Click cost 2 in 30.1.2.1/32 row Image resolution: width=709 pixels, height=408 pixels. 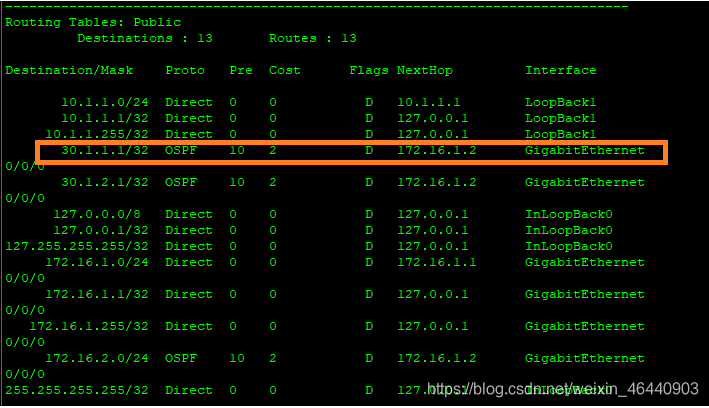pyautogui.click(x=273, y=182)
